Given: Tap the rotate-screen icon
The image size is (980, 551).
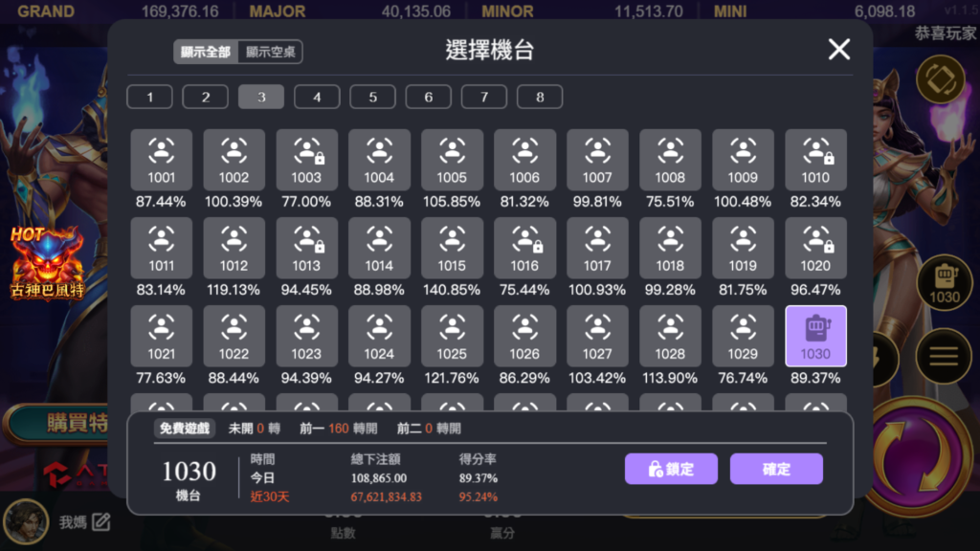Looking at the screenshot, I should (941, 80).
